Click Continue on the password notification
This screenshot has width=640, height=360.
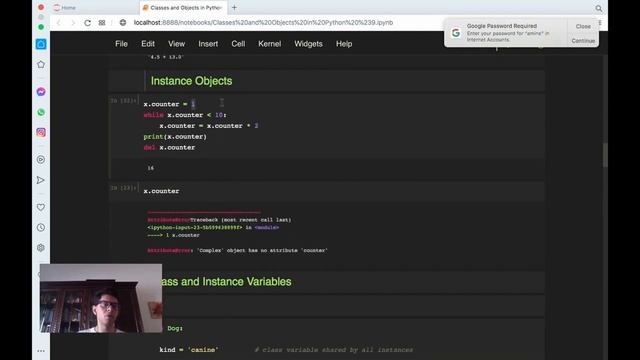pyautogui.click(x=583, y=40)
